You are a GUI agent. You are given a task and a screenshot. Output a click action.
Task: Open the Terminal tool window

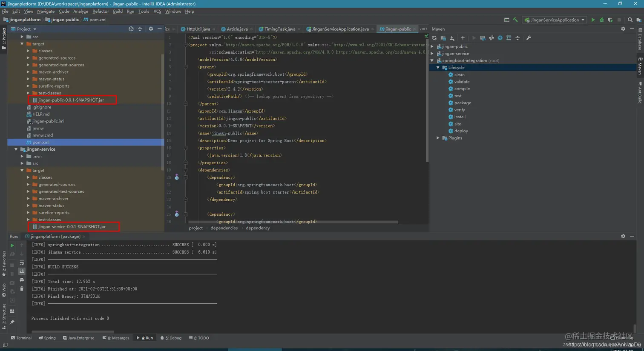(x=21, y=338)
